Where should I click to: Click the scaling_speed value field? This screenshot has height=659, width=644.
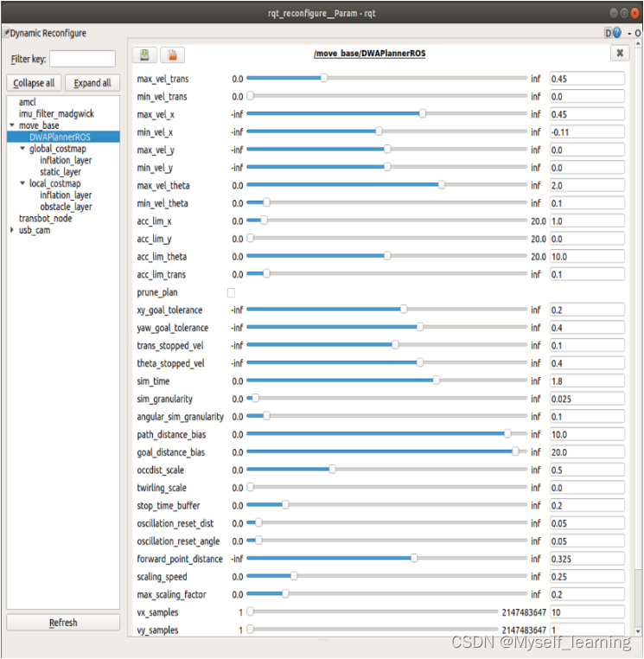coord(587,577)
